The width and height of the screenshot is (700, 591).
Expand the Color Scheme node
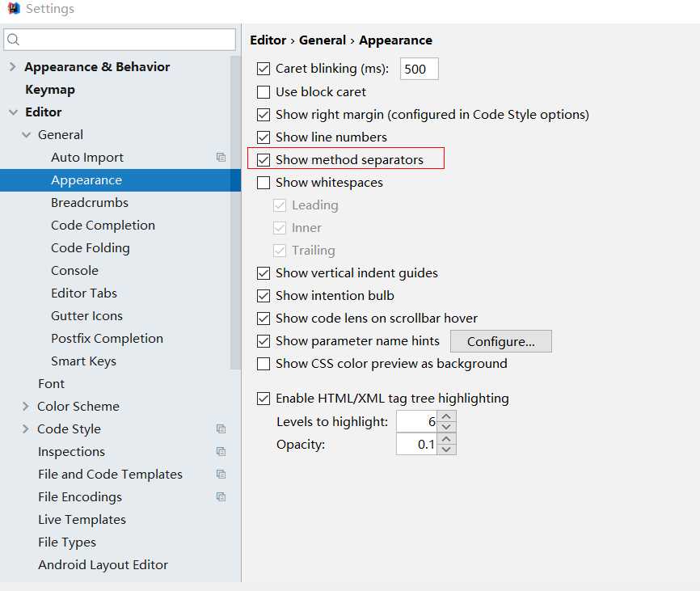25,406
